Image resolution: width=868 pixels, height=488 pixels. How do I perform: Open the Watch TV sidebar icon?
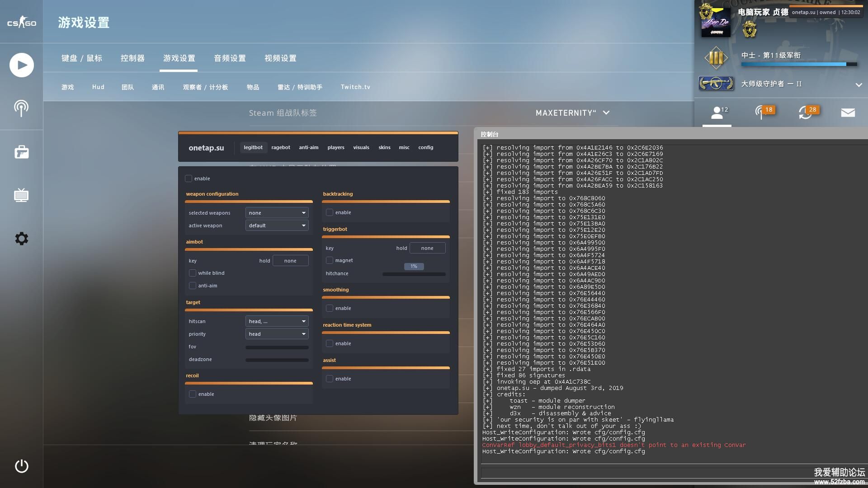(x=21, y=195)
